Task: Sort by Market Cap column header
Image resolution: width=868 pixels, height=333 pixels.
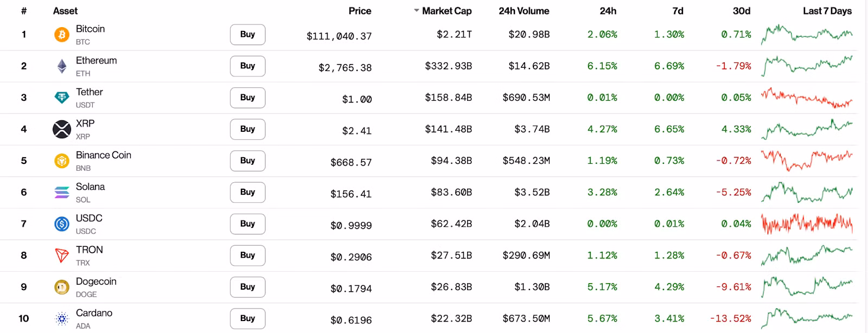Action: tap(446, 11)
